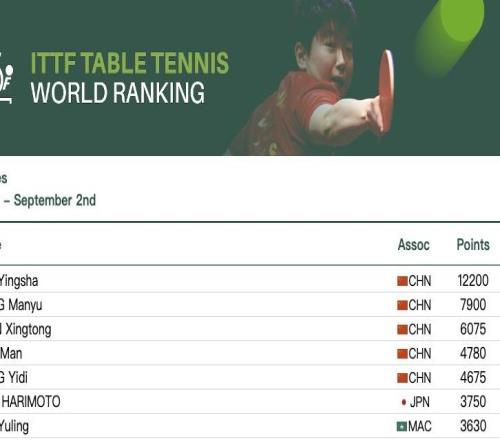Click the player photo in the banner

pyautogui.click(x=310, y=78)
